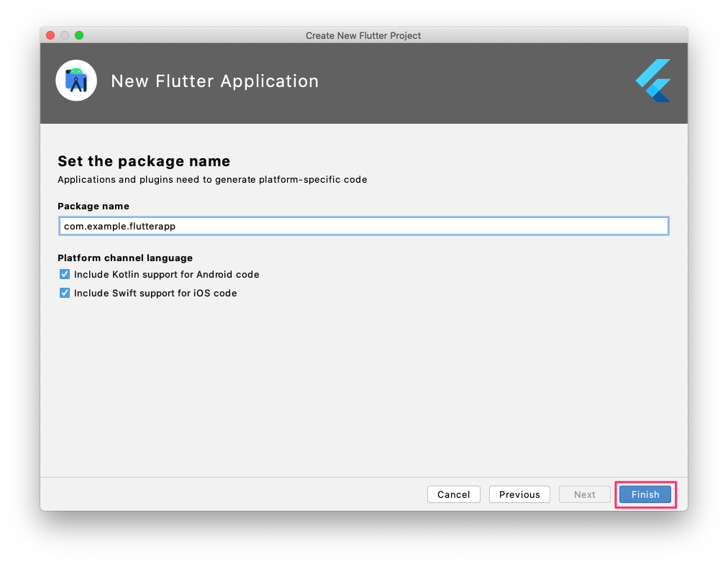Click the 'Set the package name' heading

click(x=144, y=161)
